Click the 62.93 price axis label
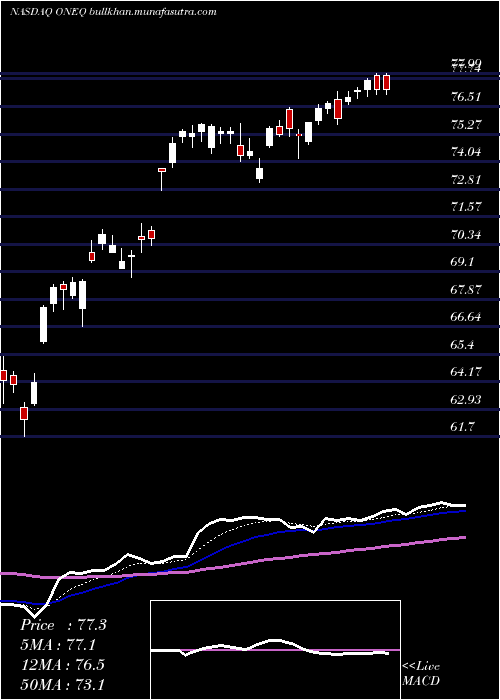The height and width of the screenshot is (700, 500). tap(466, 400)
